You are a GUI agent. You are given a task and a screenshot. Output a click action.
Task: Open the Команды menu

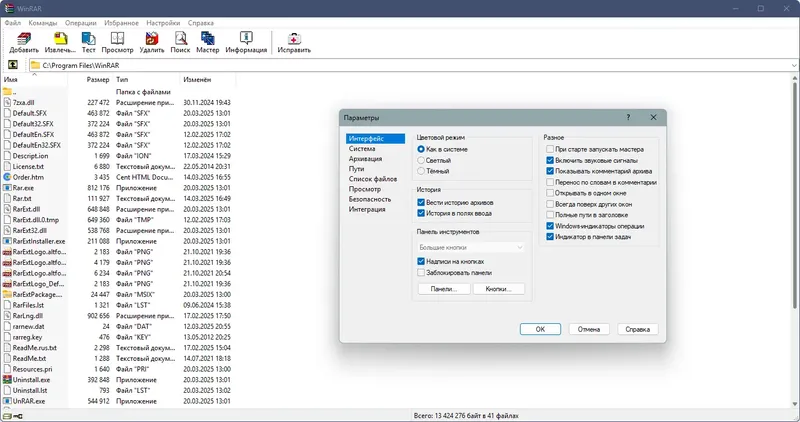[43, 23]
